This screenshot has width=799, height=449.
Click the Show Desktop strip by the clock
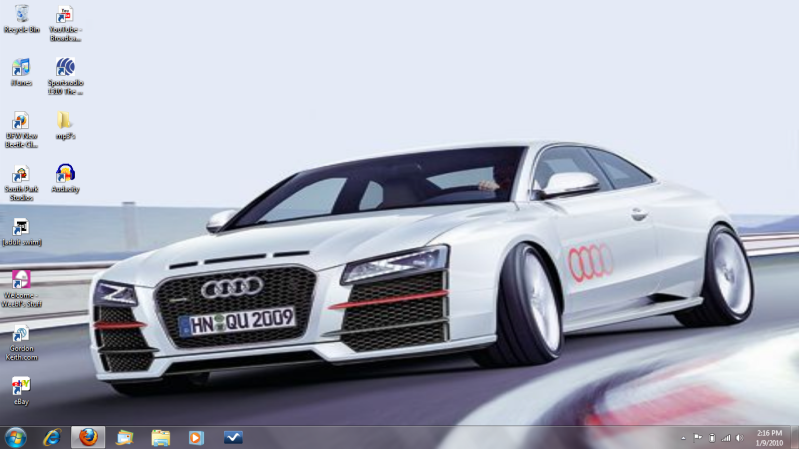795,438
